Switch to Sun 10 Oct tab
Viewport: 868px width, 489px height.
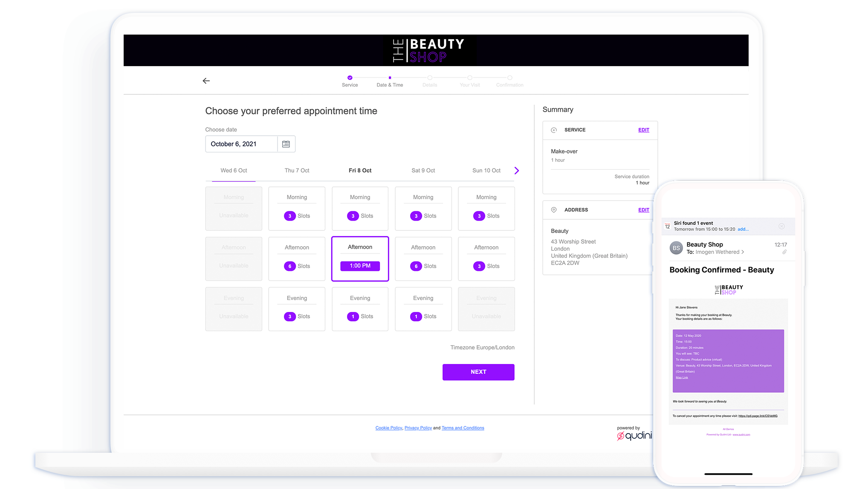[486, 171]
